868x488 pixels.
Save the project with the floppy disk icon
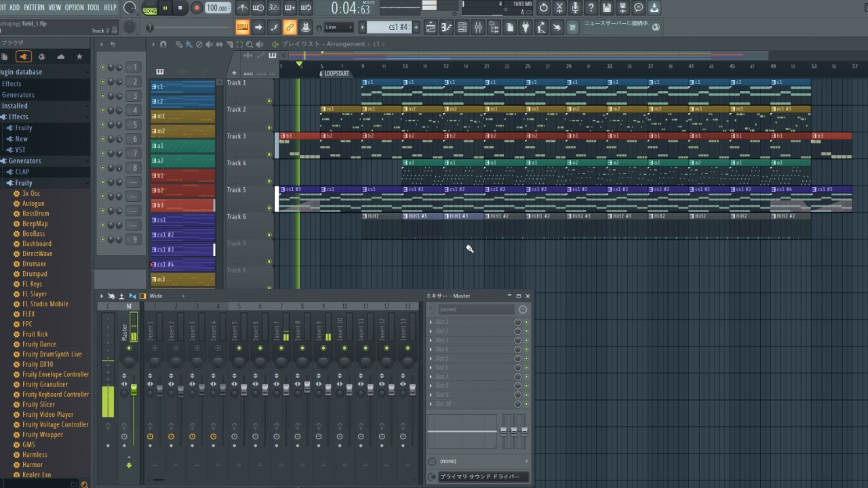click(x=607, y=8)
